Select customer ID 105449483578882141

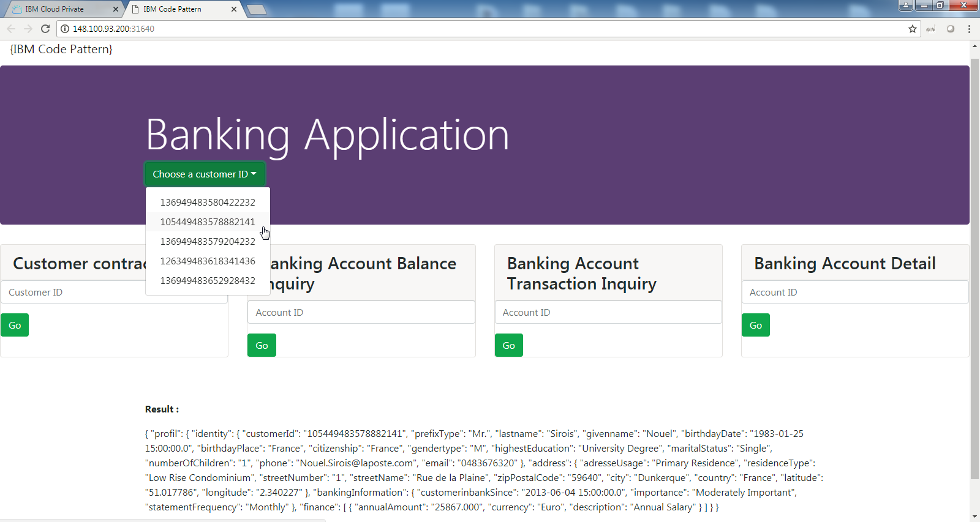(x=208, y=222)
